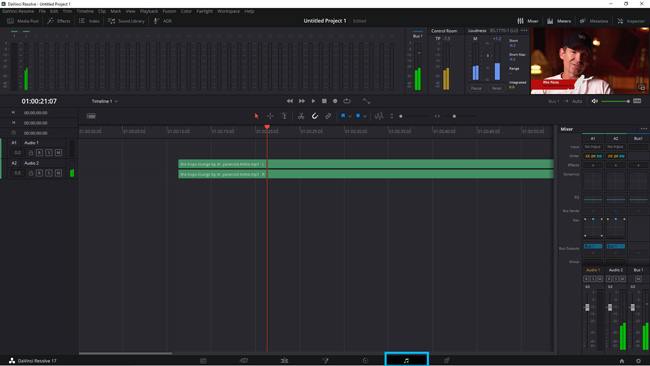Toggle timeline snapping magnet
The image size is (650, 366).
click(315, 116)
